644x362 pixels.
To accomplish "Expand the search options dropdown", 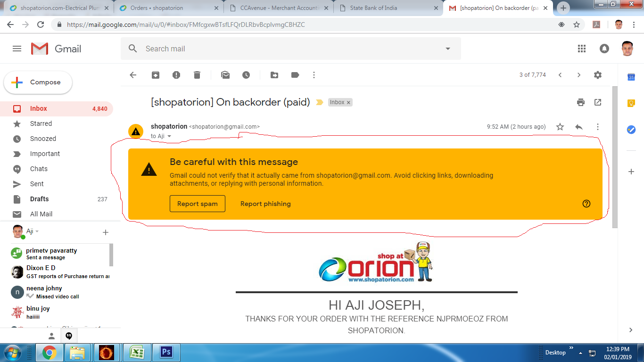I will [x=448, y=49].
